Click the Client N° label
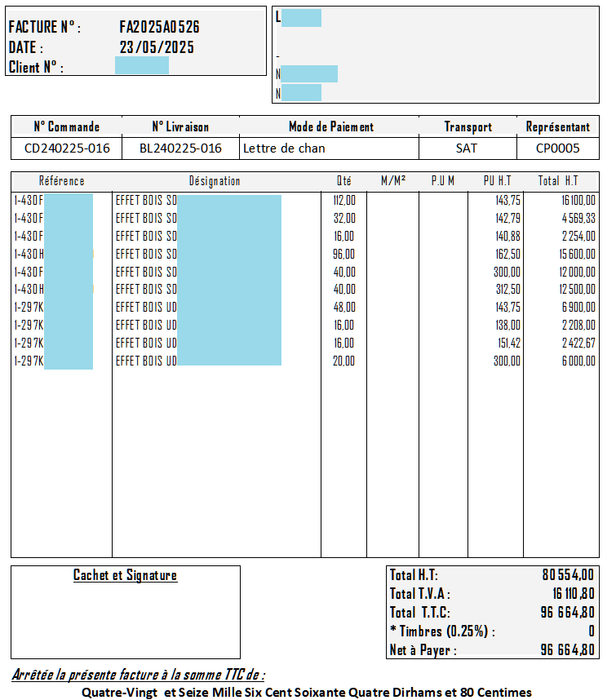This screenshot has width=616, height=700. 36,68
